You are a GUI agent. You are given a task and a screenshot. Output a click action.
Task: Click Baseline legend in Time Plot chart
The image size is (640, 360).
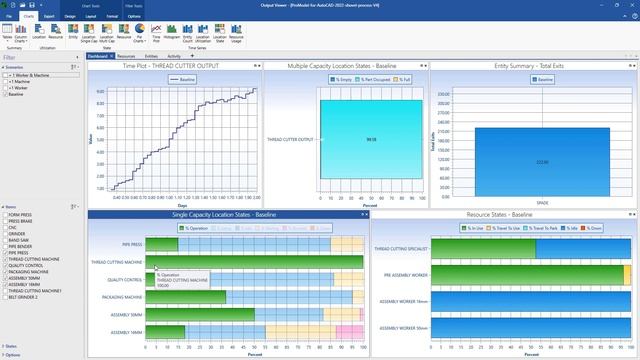point(182,79)
